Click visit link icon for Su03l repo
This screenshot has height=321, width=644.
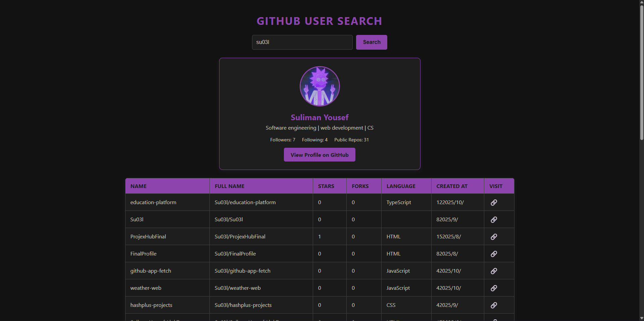pos(494,220)
